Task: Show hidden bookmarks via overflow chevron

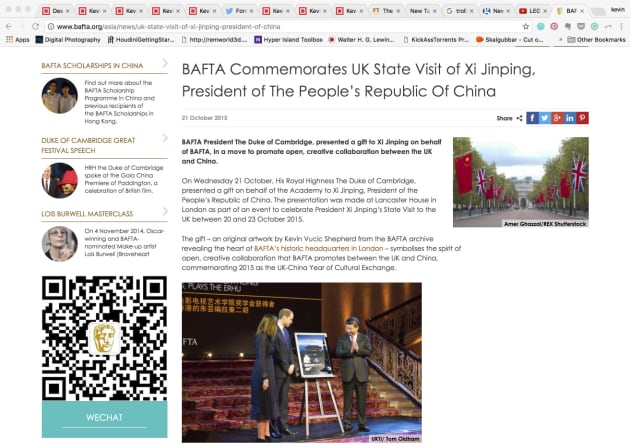Action: [560, 40]
